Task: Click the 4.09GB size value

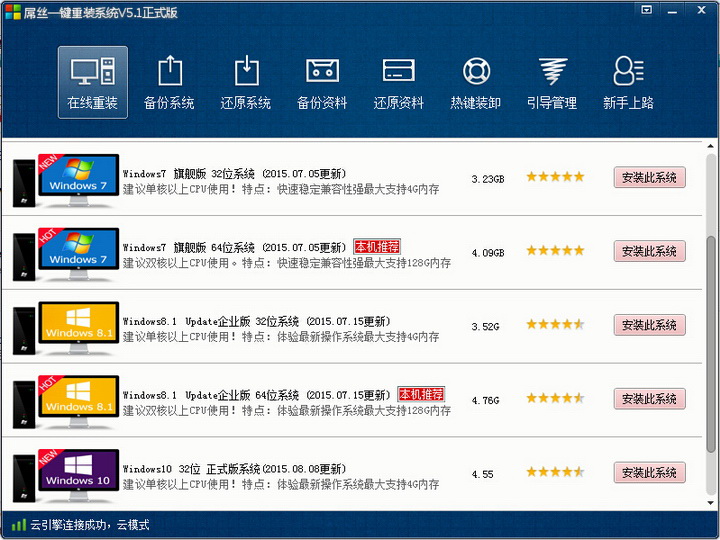Action: (x=488, y=253)
